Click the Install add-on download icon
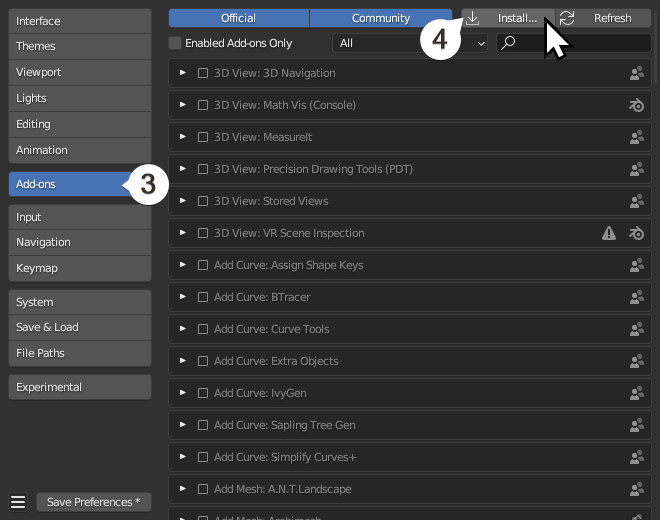The width and height of the screenshot is (660, 520). click(x=474, y=18)
